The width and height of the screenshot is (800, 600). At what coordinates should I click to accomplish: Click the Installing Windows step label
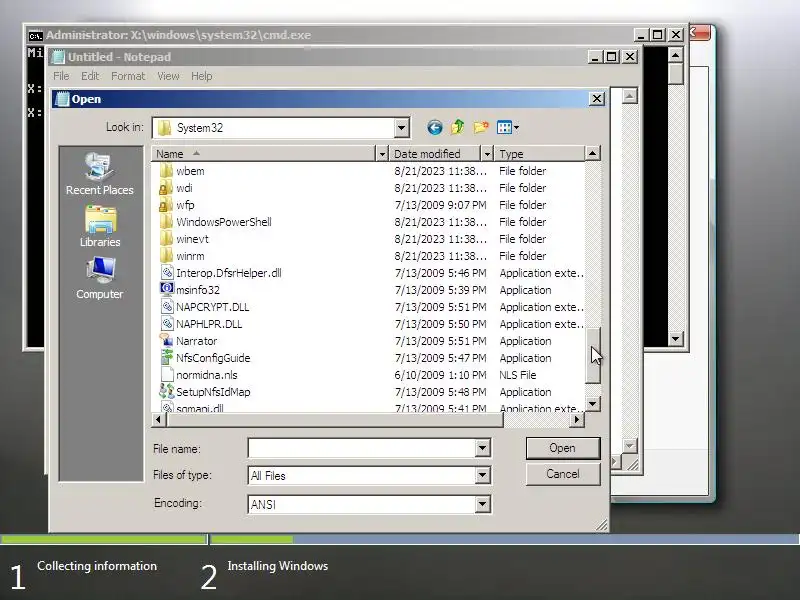(278, 566)
